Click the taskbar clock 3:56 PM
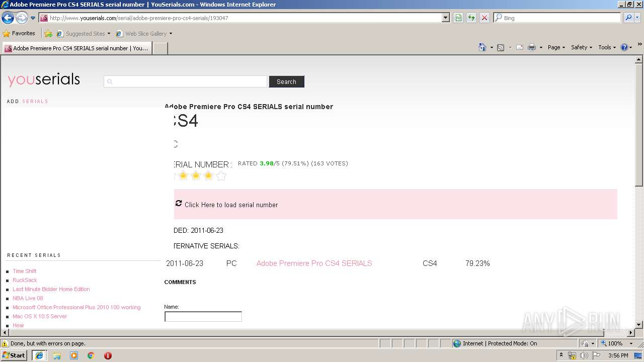Image resolution: width=644 pixels, height=362 pixels. point(618,355)
